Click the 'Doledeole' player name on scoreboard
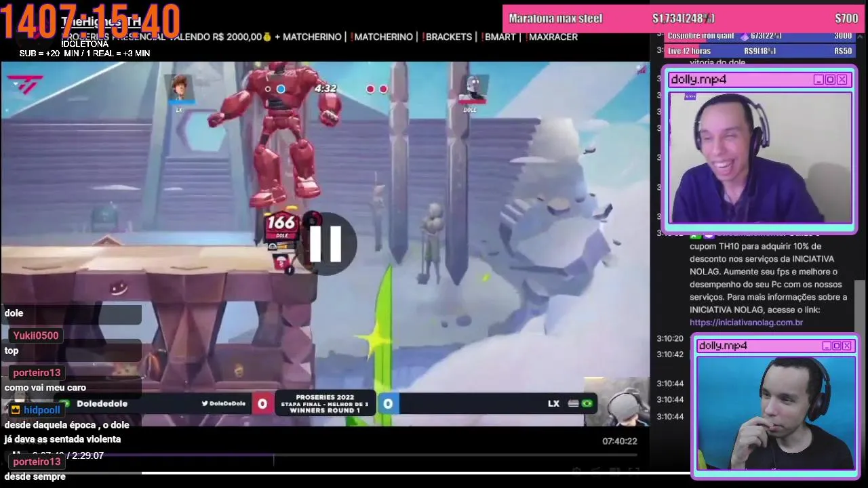Image resolution: width=868 pixels, height=488 pixels. [x=102, y=403]
